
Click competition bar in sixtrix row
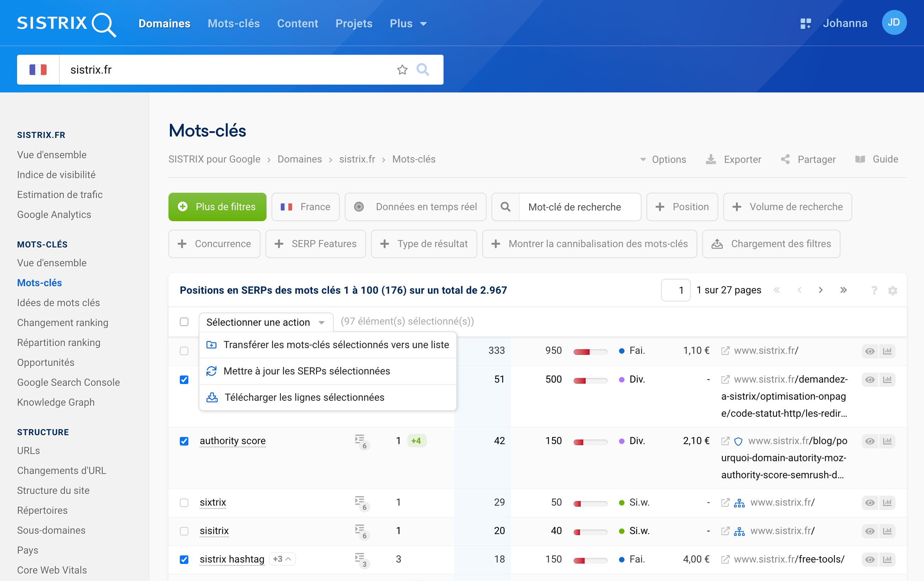click(590, 503)
